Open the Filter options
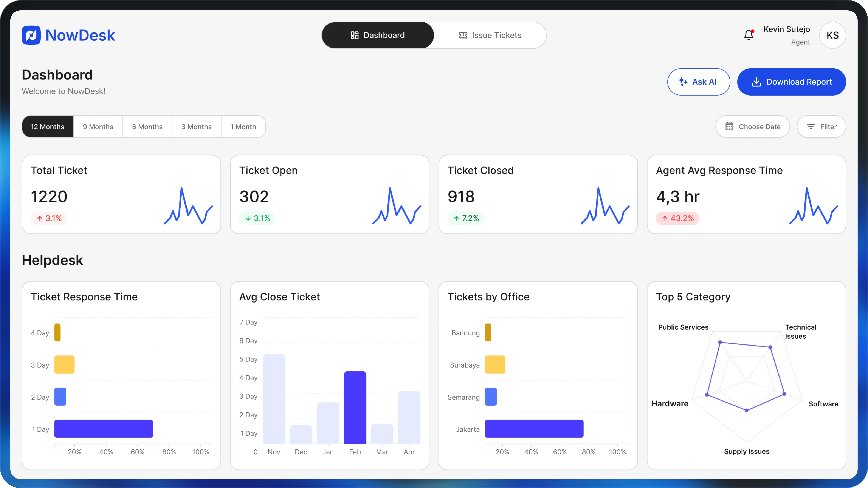Screen dimensions: 868x488 tap(821, 127)
